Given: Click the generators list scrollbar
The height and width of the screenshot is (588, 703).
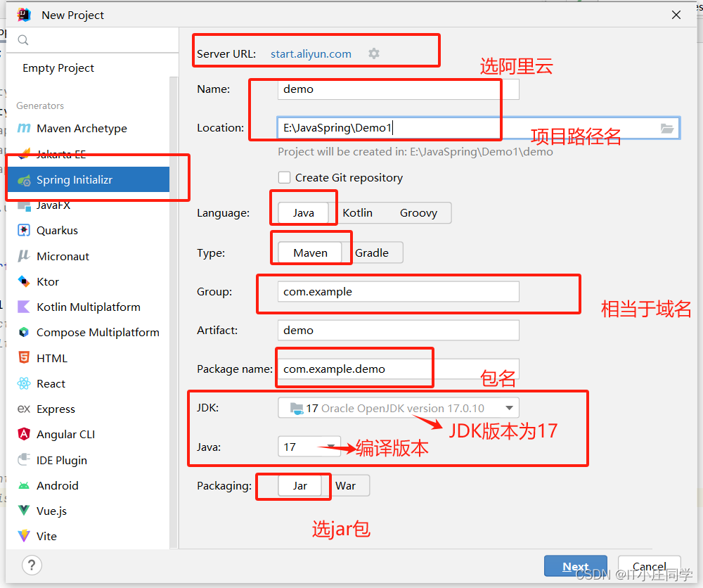Looking at the screenshot, I should tap(174, 312).
